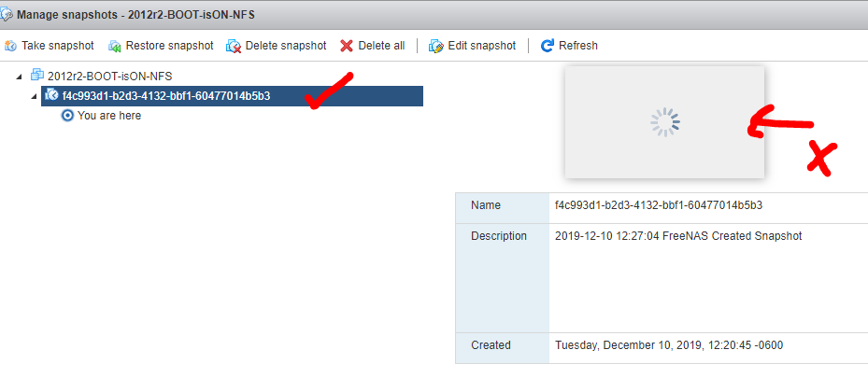The height and width of the screenshot is (378, 868).
Task: Click the snapshot Description text value
Action: point(678,236)
